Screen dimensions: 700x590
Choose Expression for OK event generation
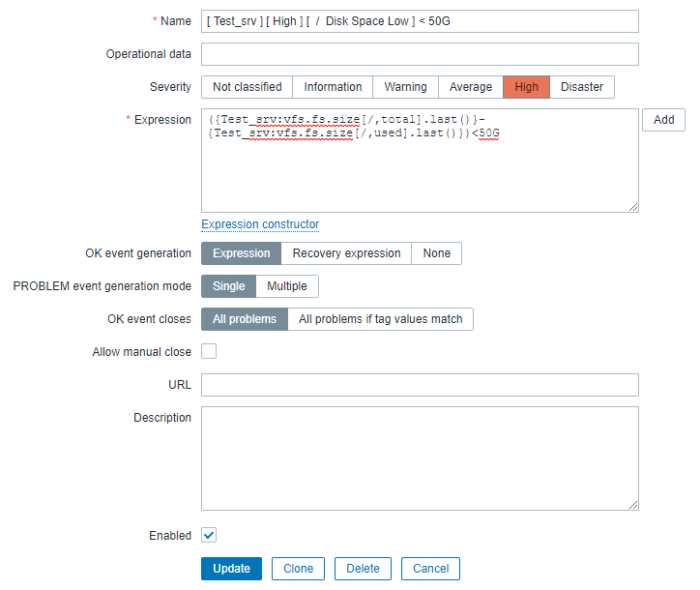tap(241, 253)
